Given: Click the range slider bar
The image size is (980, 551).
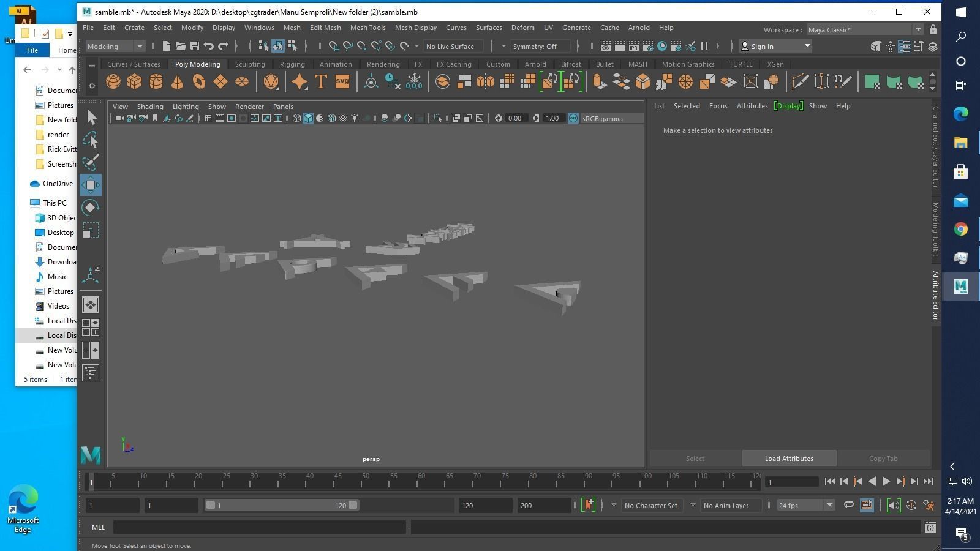Looking at the screenshot, I should click(x=282, y=505).
